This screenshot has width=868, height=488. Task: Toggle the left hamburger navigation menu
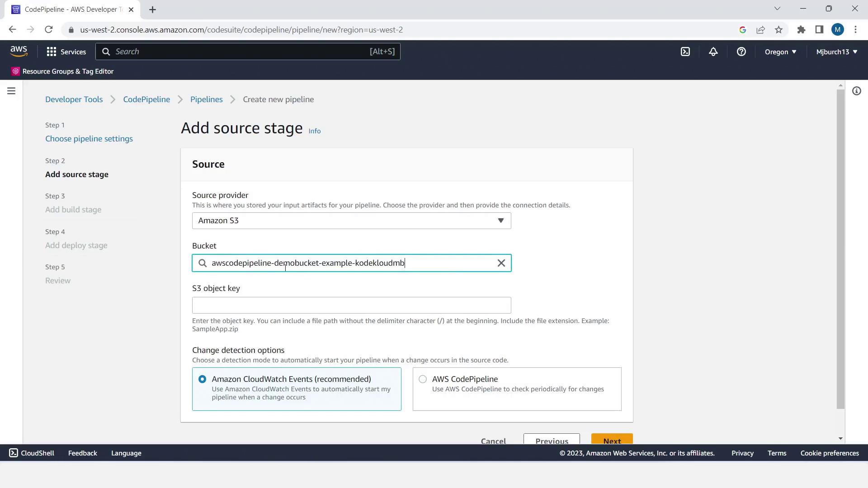coord(11,91)
